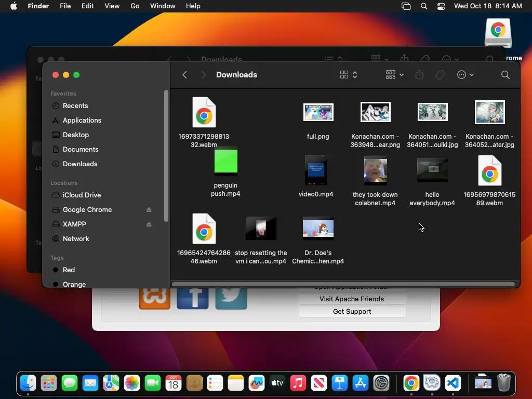Go forward with the Finder forward arrow
The width and height of the screenshot is (532, 399).
203,75
